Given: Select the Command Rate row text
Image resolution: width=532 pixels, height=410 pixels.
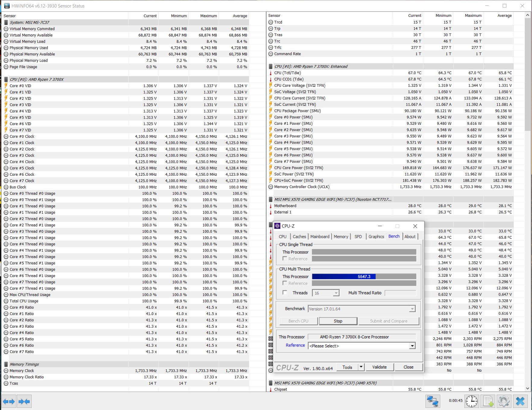Looking at the screenshot, I should point(287,54).
